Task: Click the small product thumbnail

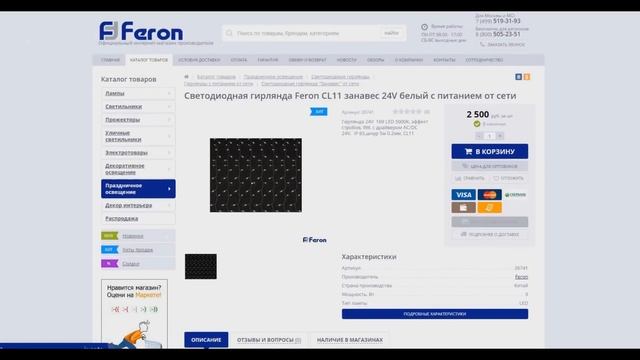Action: tap(201, 267)
